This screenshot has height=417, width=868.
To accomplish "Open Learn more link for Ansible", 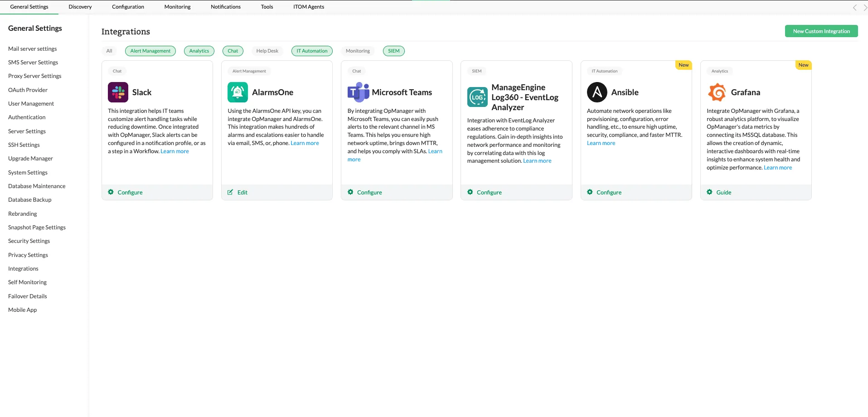I will [x=601, y=143].
